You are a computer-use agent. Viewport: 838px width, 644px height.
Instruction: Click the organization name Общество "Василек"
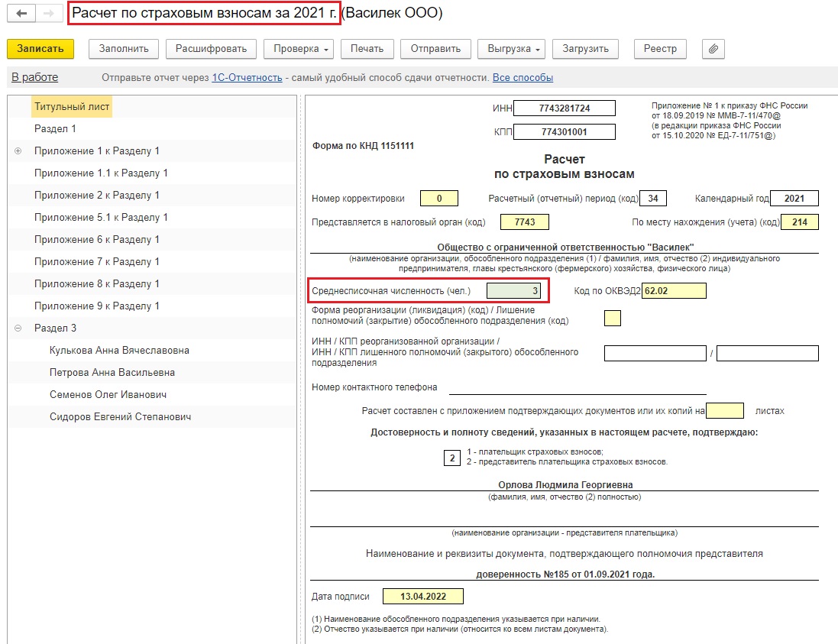pyautogui.click(x=565, y=247)
